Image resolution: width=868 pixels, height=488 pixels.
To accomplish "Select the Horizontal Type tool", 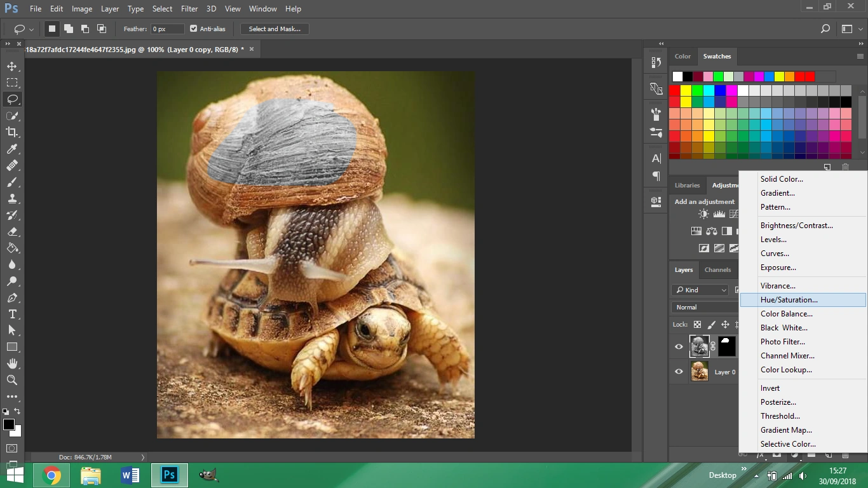I will [x=12, y=314].
